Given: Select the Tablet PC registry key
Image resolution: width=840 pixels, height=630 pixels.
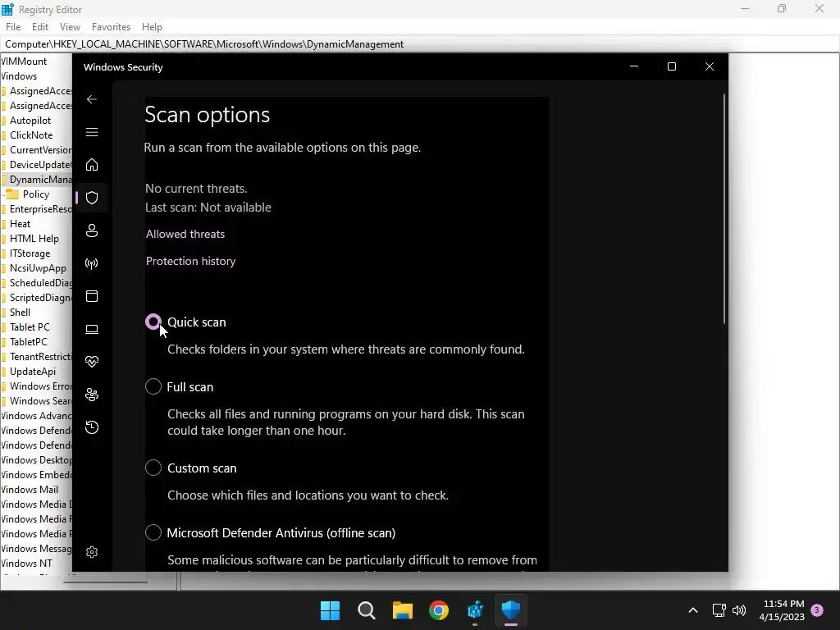Looking at the screenshot, I should point(30,327).
